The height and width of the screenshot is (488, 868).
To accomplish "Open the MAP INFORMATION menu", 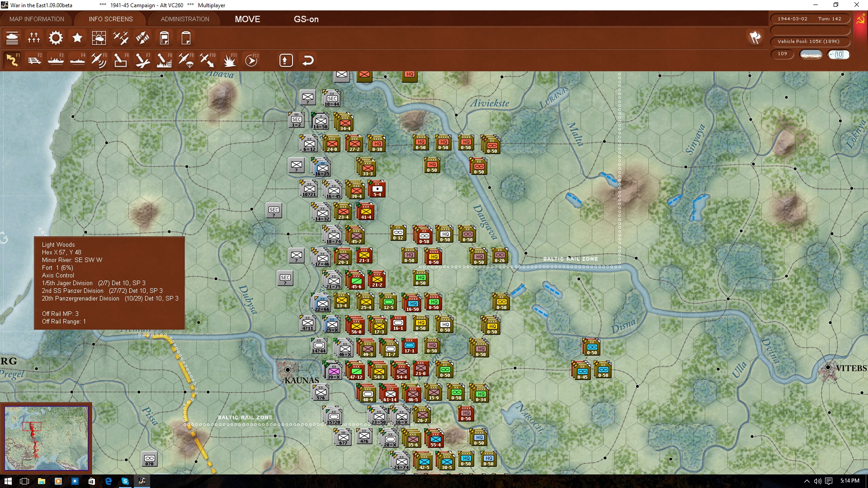I will [x=36, y=19].
